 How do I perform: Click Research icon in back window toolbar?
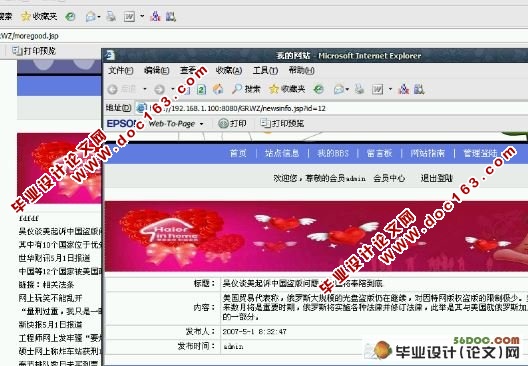(x=171, y=16)
